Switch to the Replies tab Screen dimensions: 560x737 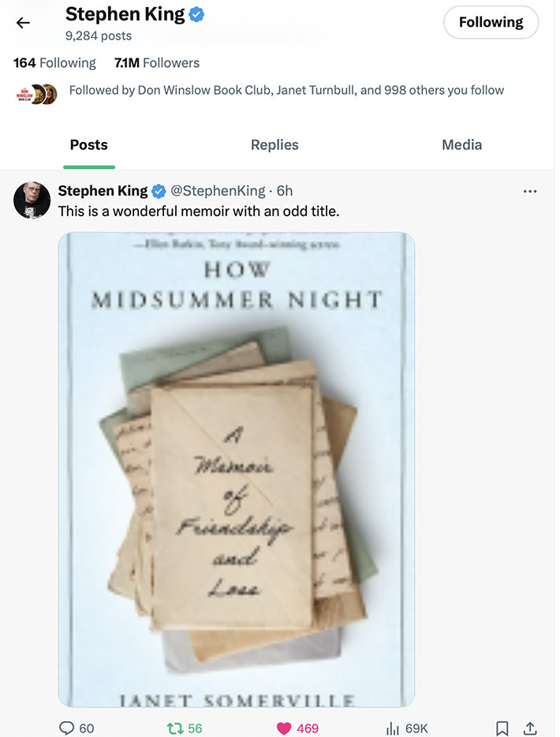[274, 144]
